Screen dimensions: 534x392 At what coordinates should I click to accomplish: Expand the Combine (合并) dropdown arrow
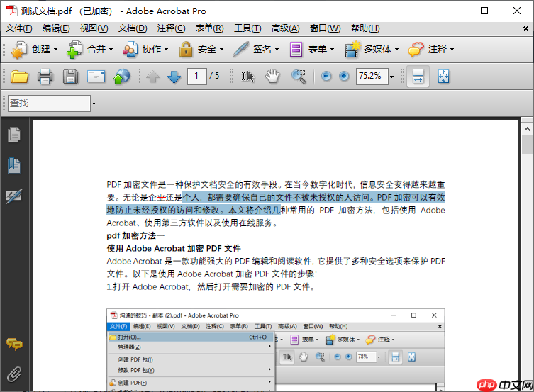click(111, 50)
